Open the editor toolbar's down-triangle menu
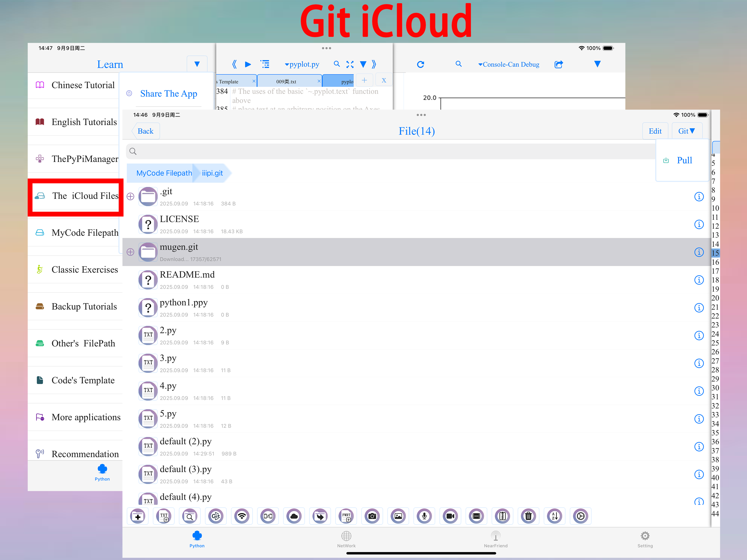This screenshot has width=747, height=560. (363, 64)
